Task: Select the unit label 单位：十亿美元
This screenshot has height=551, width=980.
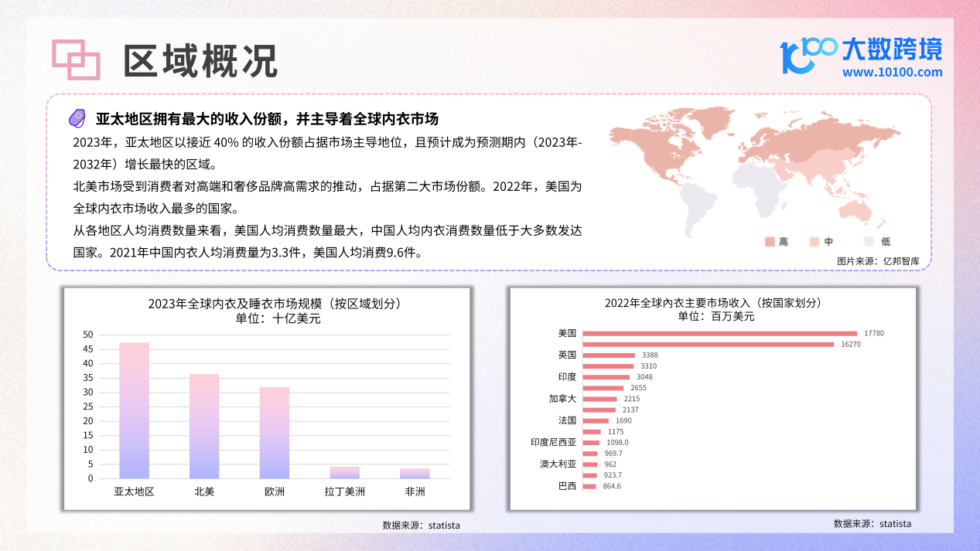Action: (278, 318)
